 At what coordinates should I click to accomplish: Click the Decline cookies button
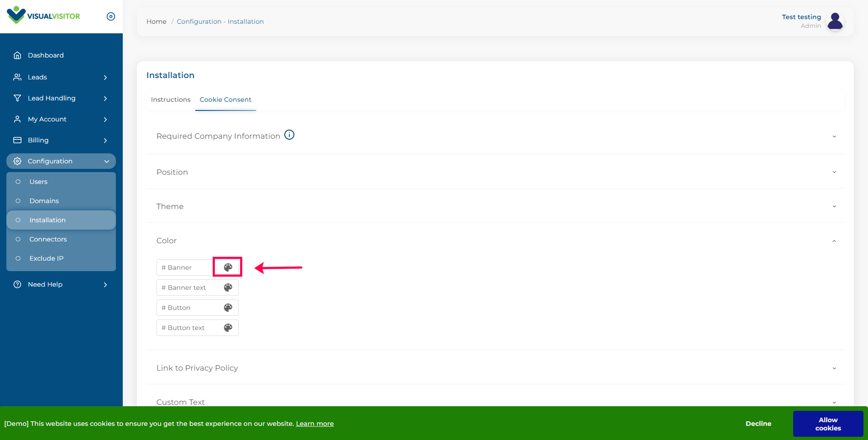pos(758,424)
